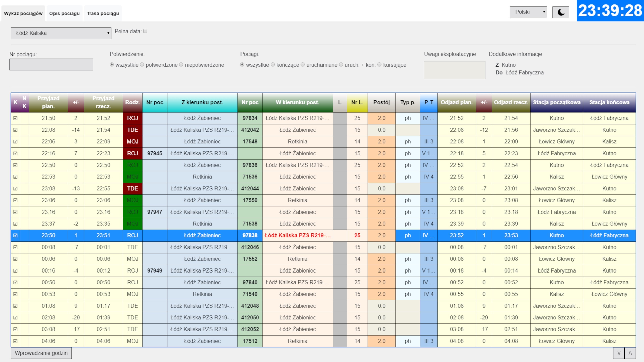
Task: Uncheck the K checkbox for the 21:50 train
Action: coord(15,118)
